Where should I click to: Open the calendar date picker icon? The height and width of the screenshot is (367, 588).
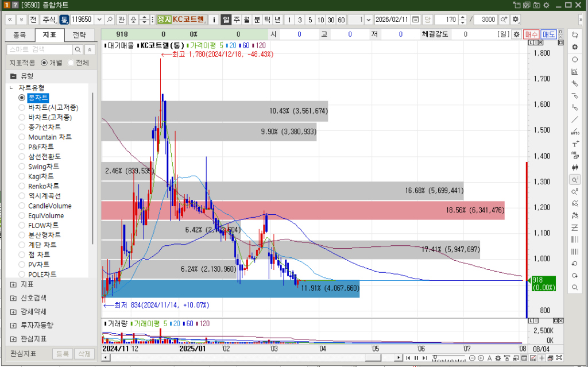point(415,20)
